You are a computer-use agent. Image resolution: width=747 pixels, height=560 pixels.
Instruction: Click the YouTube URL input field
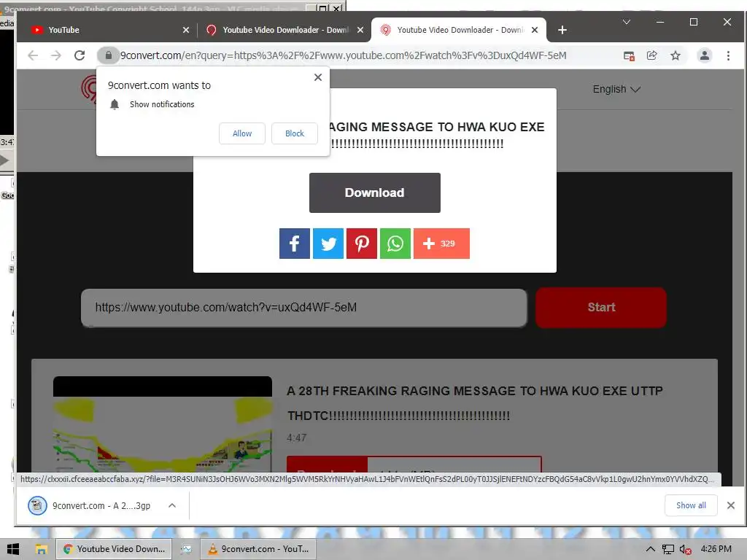304,308
